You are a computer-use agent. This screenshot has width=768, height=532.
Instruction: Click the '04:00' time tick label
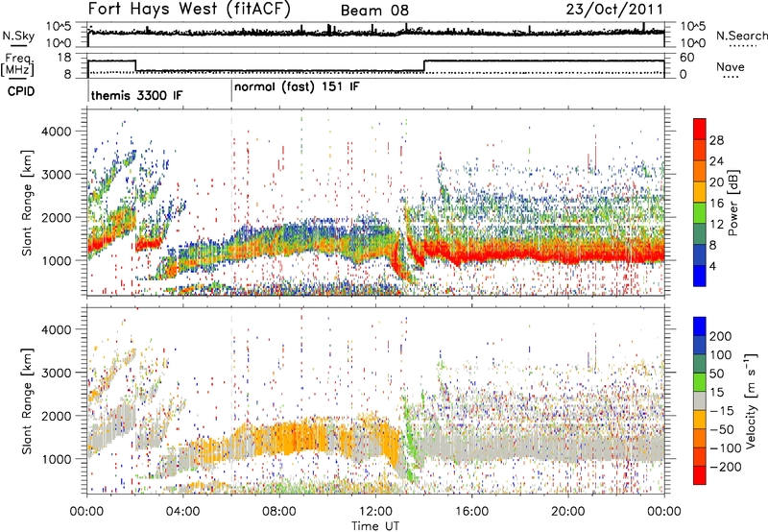[182, 512]
